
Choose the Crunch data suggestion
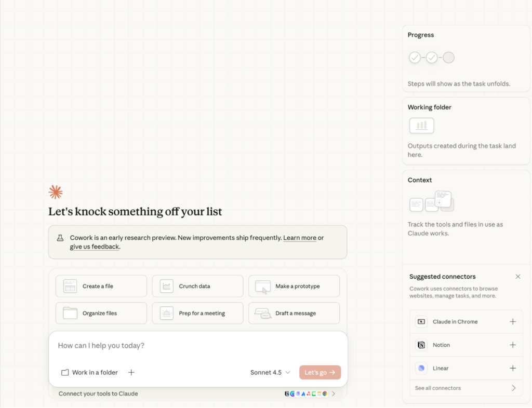(x=197, y=286)
